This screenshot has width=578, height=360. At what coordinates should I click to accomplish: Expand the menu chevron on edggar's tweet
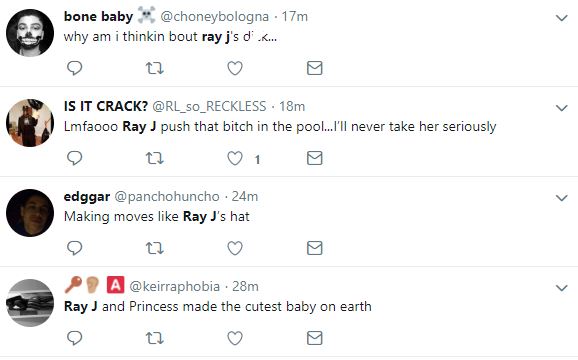coord(561,198)
